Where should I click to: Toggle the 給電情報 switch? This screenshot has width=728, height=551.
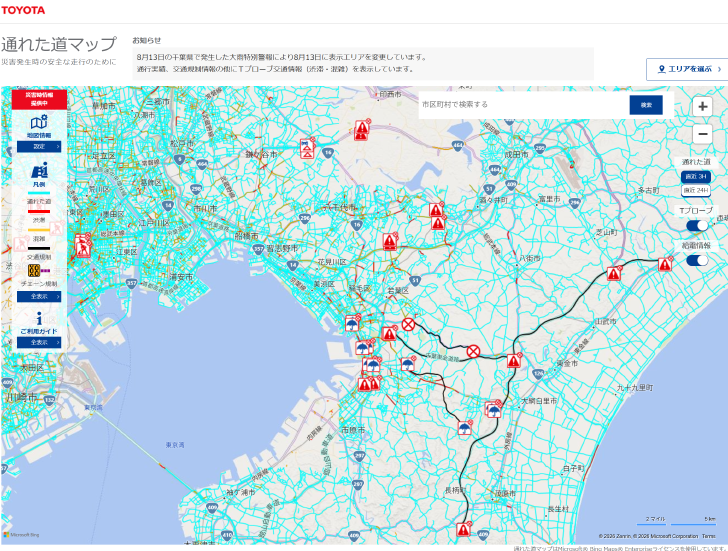[697, 260]
